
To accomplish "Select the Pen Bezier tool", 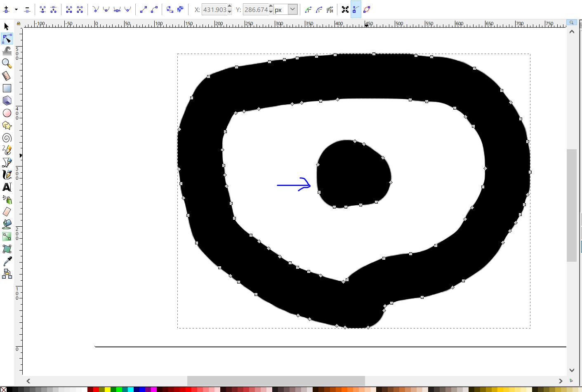I will coord(7,162).
